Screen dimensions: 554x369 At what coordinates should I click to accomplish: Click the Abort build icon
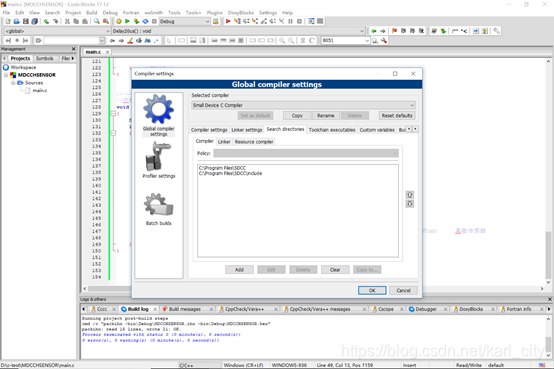(x=154, y=22)
